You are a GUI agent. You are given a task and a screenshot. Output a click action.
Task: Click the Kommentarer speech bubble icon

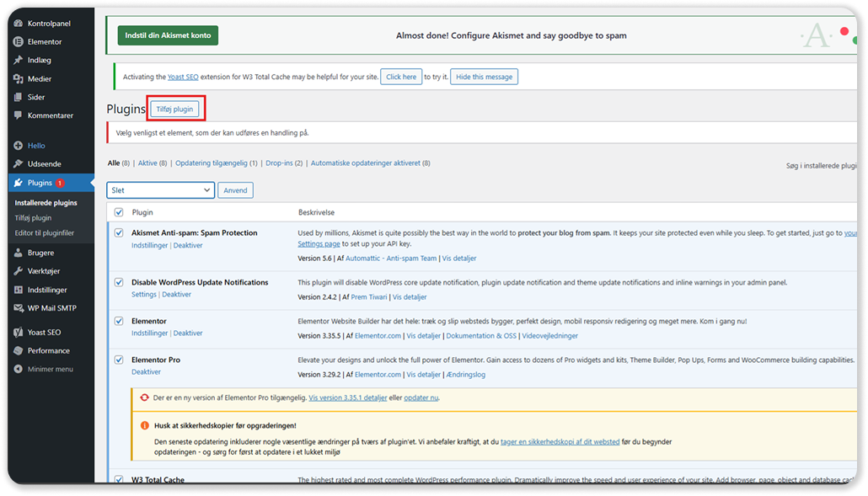[19, 115]
